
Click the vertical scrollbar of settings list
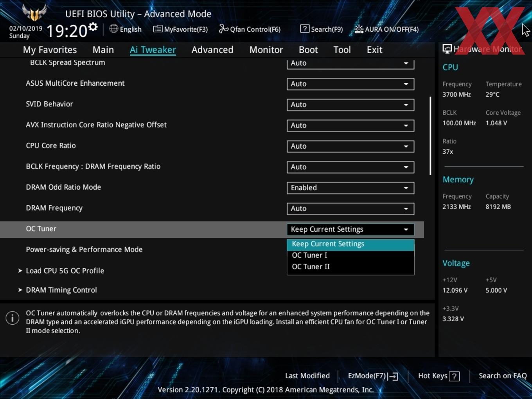pos(430,136)
